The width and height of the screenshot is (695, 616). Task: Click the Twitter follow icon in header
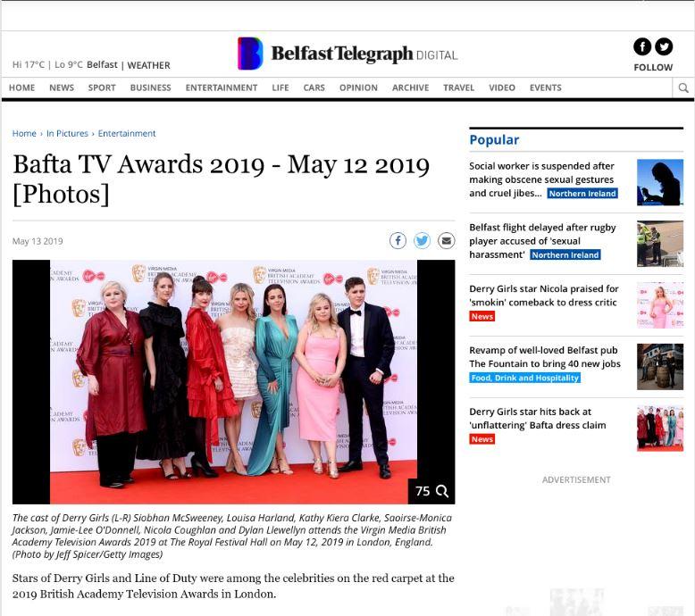[x=664, y=47]
